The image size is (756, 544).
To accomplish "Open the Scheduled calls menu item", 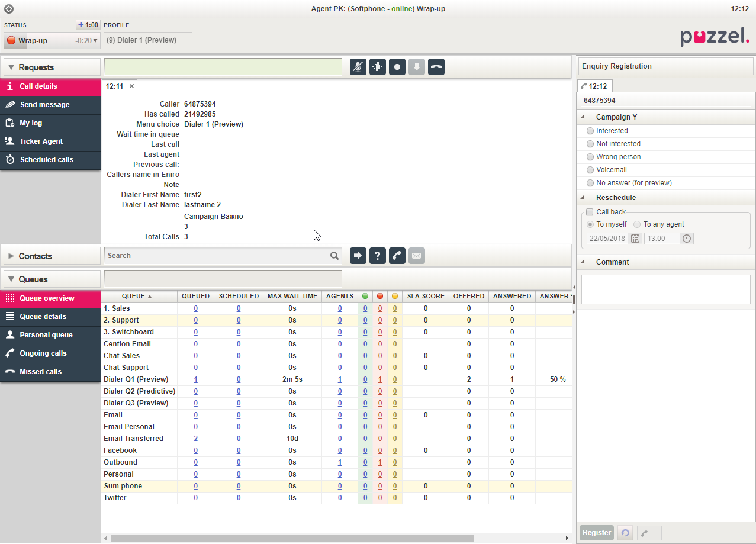I will [47, 160].
